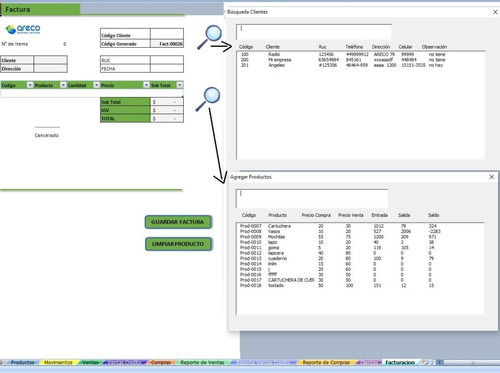Viewport: 500px width, 373px height.
Task: Click the Precio Venta column header in products
Action: tap(351, 215)
